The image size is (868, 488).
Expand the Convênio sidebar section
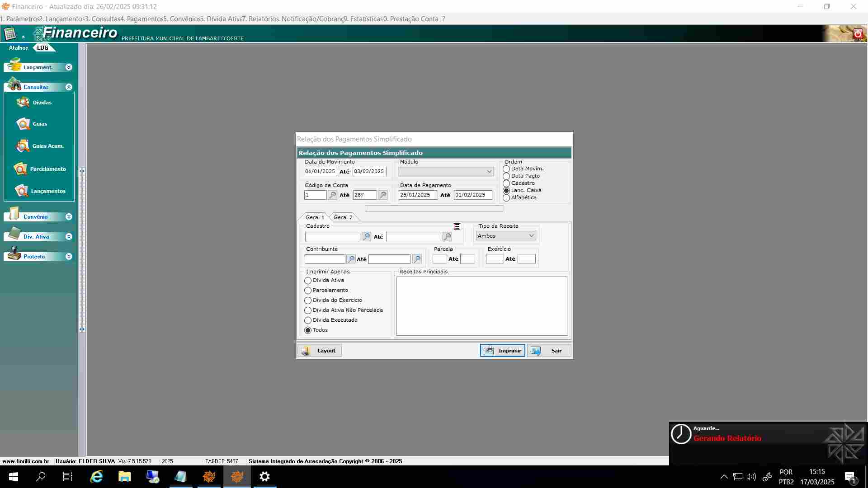(69, 217)
